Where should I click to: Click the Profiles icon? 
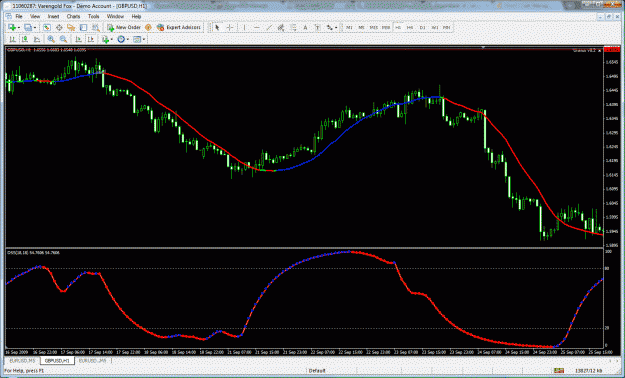coord(28,28)
